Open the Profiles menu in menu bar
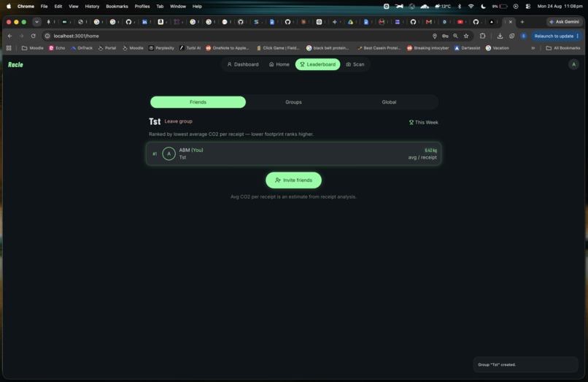The width and height of the screenshot is (588, 382). pos(142,7)
